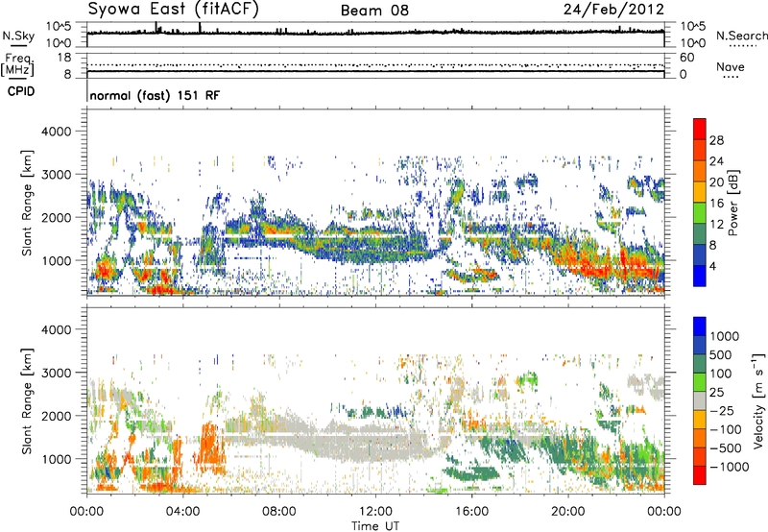This screenshot has height=532, width=768.
Task: Click the 'Velocity [m s-1]' colorbar title
Action: pos(758,400)
